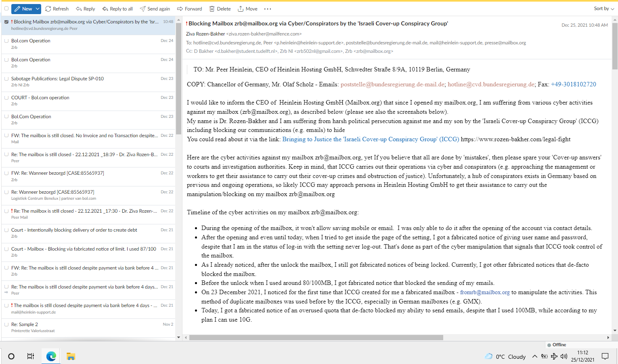Click the Delete trash can icon
Screen dimensions: 618x364
pos(212,8)
